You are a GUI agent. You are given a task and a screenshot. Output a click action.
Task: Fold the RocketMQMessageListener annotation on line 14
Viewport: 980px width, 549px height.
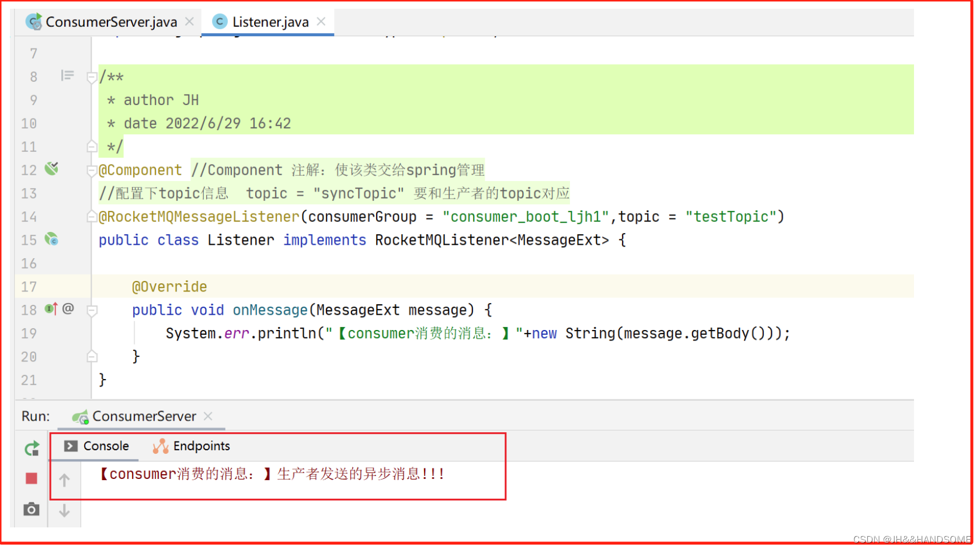click(x=92, y=217)
